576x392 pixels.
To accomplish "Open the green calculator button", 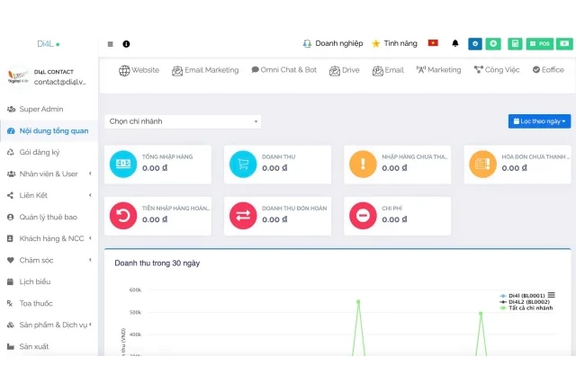I will (x=515, y=44).
